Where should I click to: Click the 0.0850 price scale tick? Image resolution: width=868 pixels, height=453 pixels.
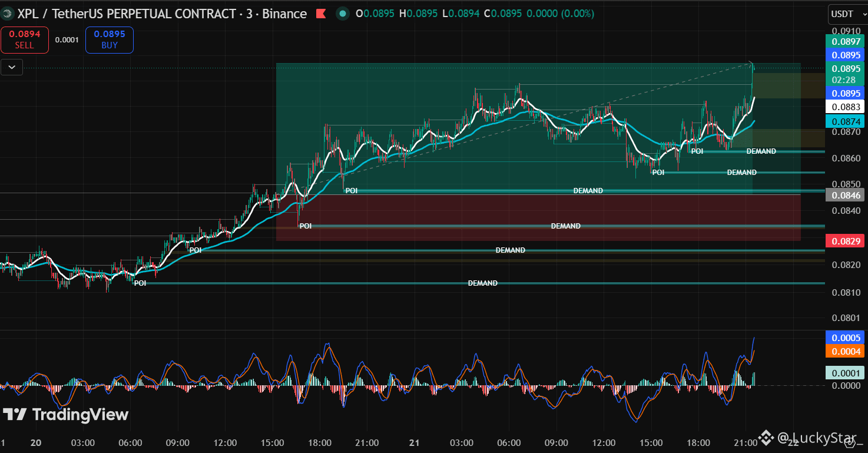tap(846, 184)
